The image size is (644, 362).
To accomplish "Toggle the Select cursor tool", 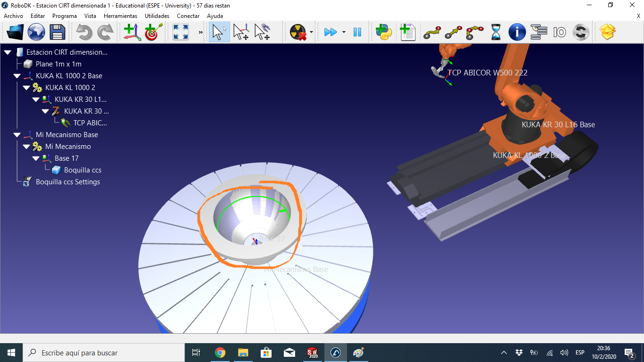I will 219,33.
